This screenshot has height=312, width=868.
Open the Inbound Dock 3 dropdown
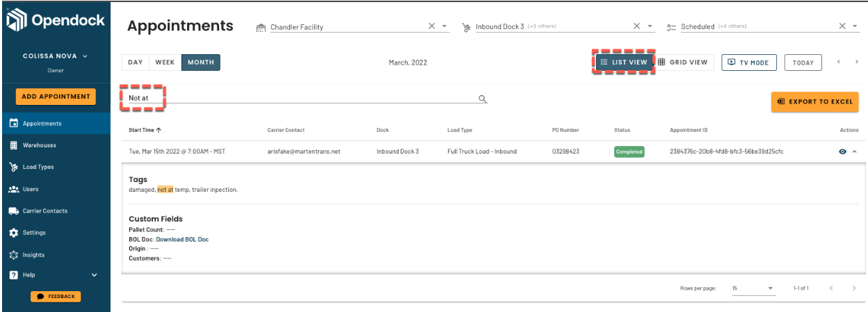pyautogui.click(x=650, y=26)
